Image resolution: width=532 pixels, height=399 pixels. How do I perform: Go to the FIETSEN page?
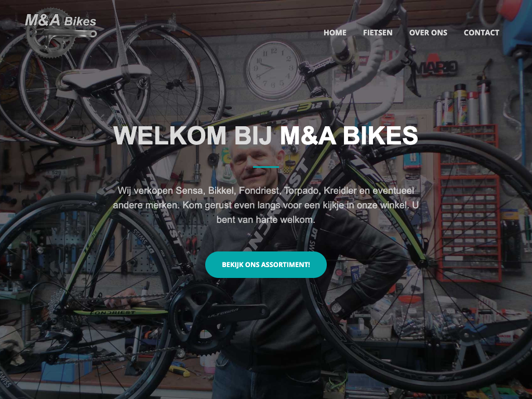click(378, 33)
